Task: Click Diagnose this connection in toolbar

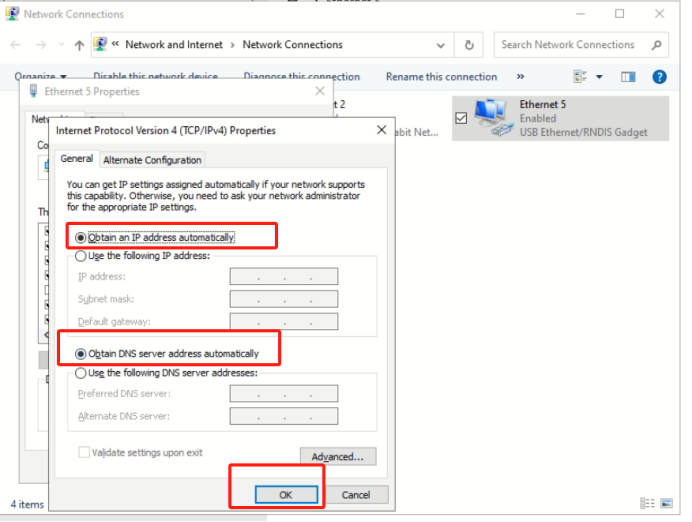Action: click(302, 77)
